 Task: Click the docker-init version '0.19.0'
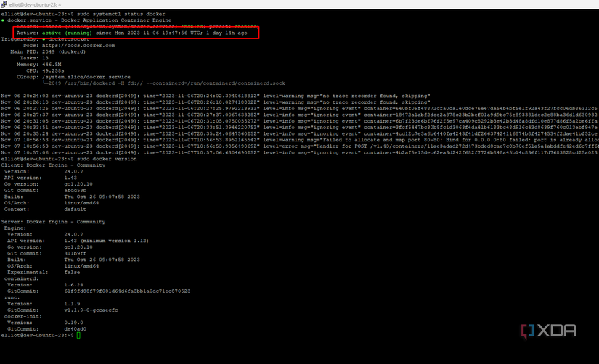point(74,323)
